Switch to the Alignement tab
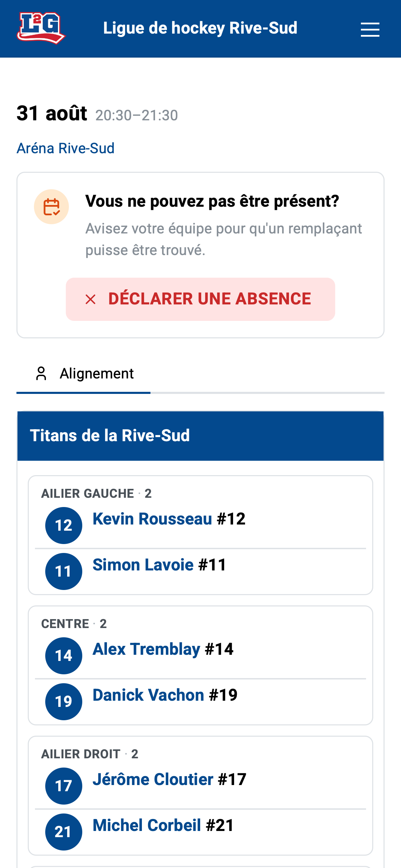The image size is (401, 868). [x=83, y=374]
